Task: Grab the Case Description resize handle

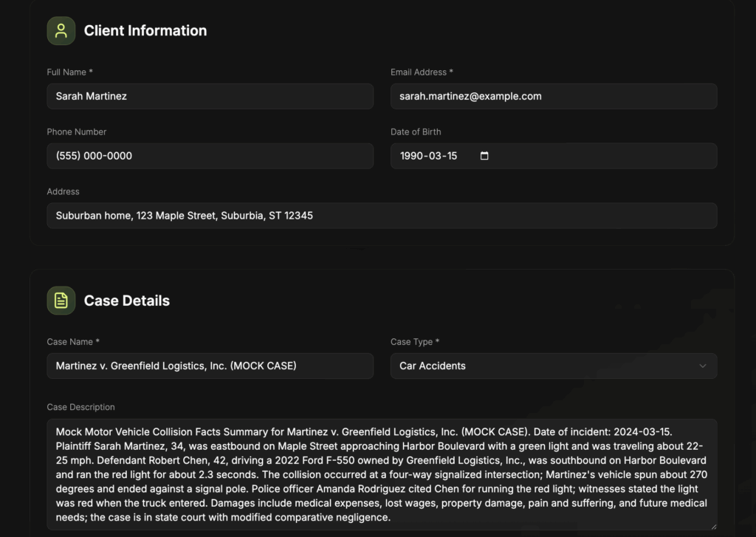Action: [x=712, y=526]
